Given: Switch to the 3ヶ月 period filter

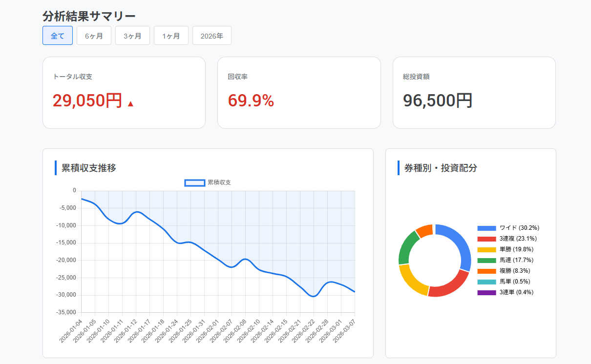Looking at the screenshot, I should pyautogui.click(x=132, y=35).
